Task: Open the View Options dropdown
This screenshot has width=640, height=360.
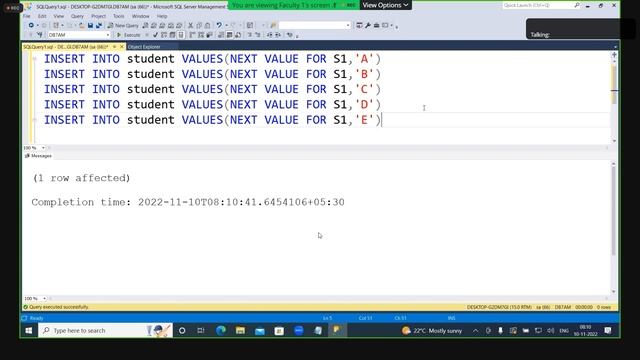Action: tap(385, 5)
